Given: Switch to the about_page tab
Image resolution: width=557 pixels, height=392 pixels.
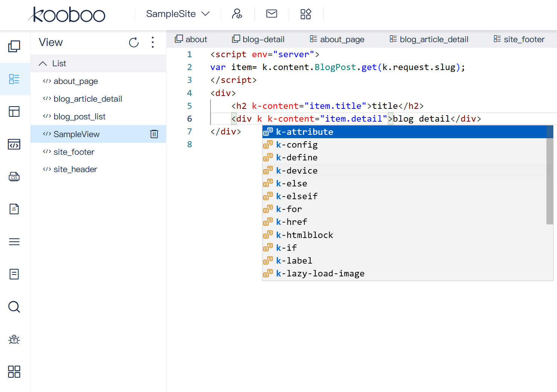Looking at the screenshot, I should pos(337,39).
